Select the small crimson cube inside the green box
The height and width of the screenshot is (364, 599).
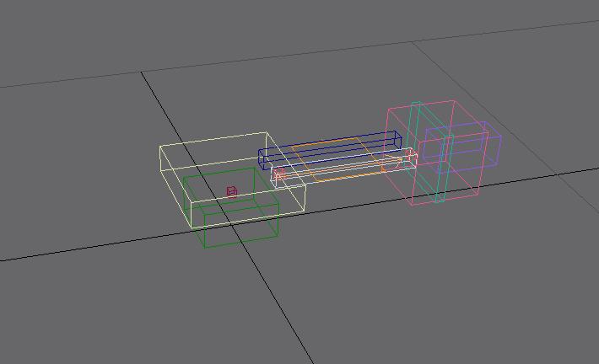pyautogui.click(x=231, y=192)
